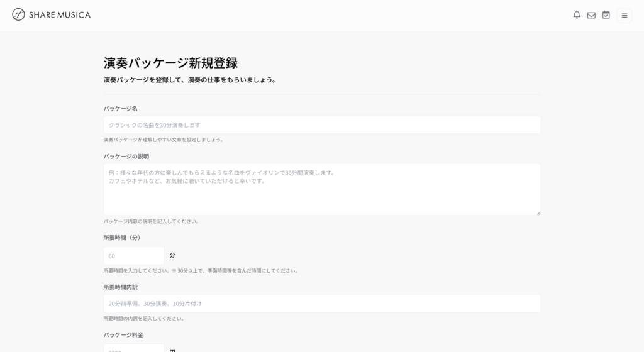Click the hint text below package name field

(164, 140)
